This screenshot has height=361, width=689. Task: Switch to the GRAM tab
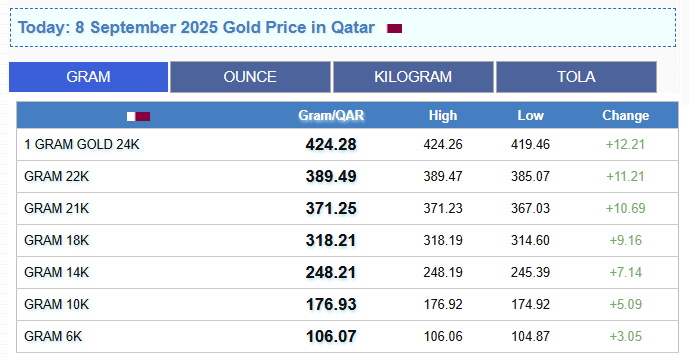pos(88,77)
